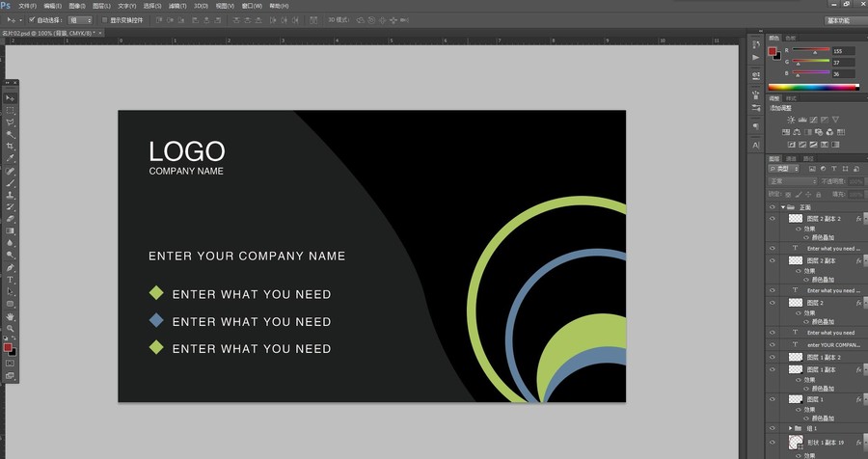Select the Zoom tool
868x459 pixels.
point(10,329)
